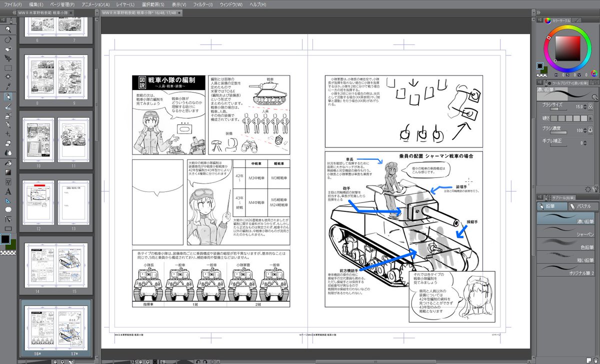Rotate canvas left in status bar
The image size is (600, 364).
coord(198,361)
